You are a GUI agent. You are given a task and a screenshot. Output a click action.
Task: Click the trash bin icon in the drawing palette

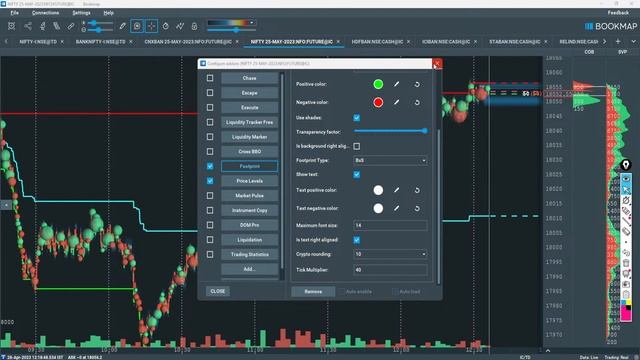[626, 263]
